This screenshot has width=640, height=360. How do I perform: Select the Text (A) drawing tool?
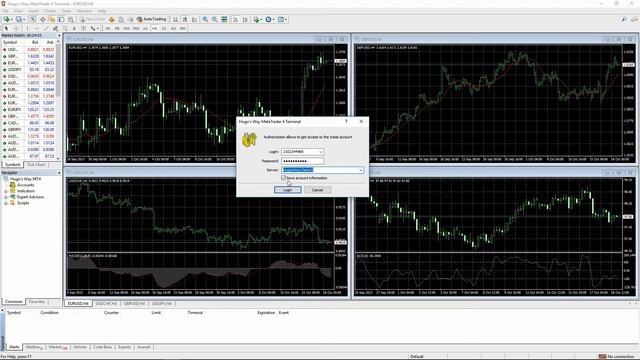point(74,29)
